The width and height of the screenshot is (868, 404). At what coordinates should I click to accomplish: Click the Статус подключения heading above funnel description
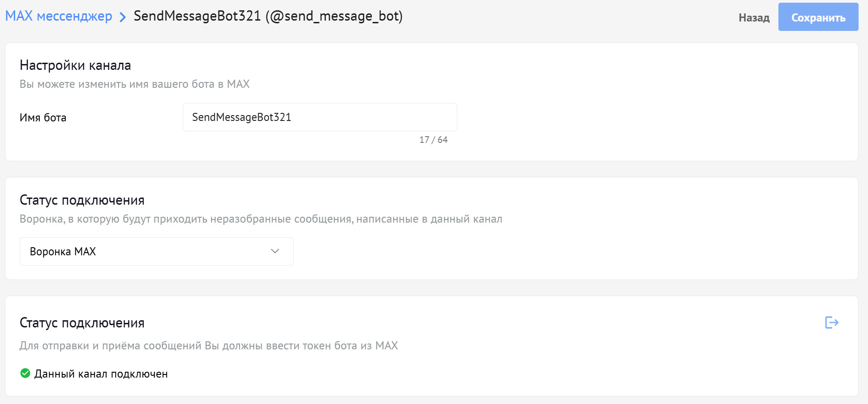pos(82,200)
